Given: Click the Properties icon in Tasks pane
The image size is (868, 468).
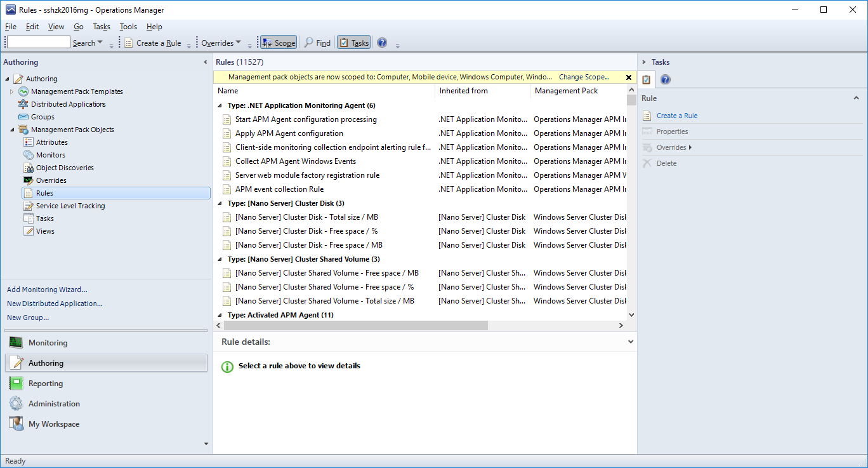Looking at the screenshot, I should pos(647,131).
